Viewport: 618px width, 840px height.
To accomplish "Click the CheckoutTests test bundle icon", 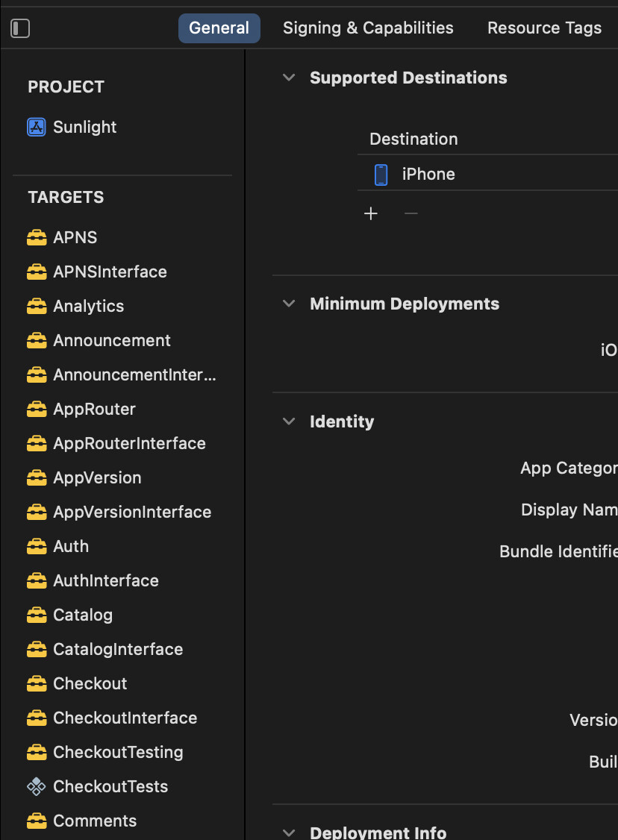I will (x=37, y=786).
